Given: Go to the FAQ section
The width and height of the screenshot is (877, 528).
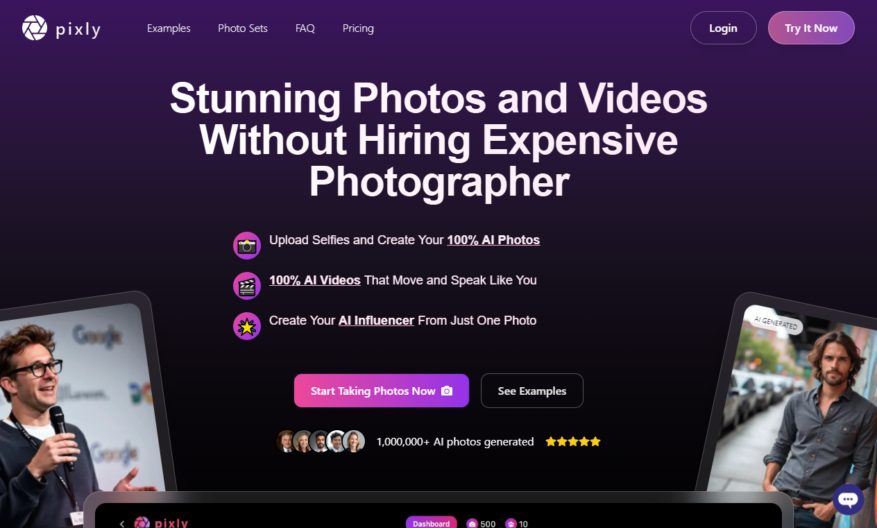Looking at the screenshot, I should coord(305,28).
